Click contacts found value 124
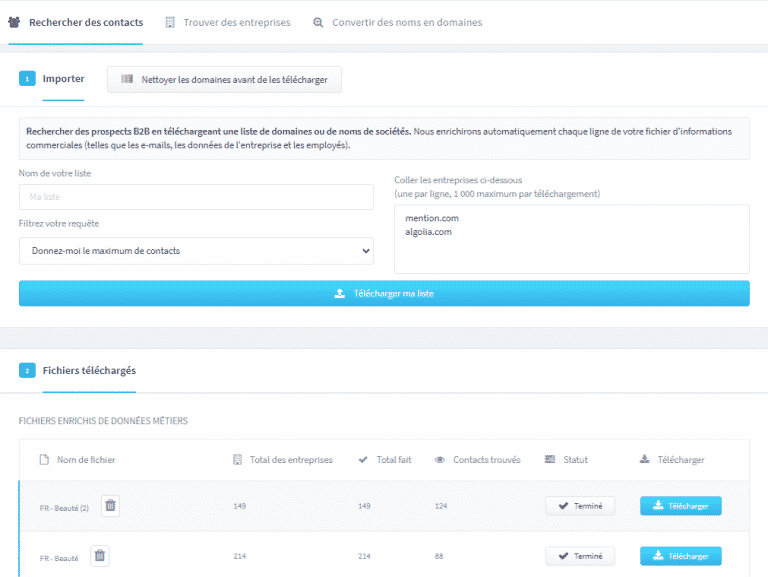The image size is (768, 577). pyautogui.click(x=441, y=506)
